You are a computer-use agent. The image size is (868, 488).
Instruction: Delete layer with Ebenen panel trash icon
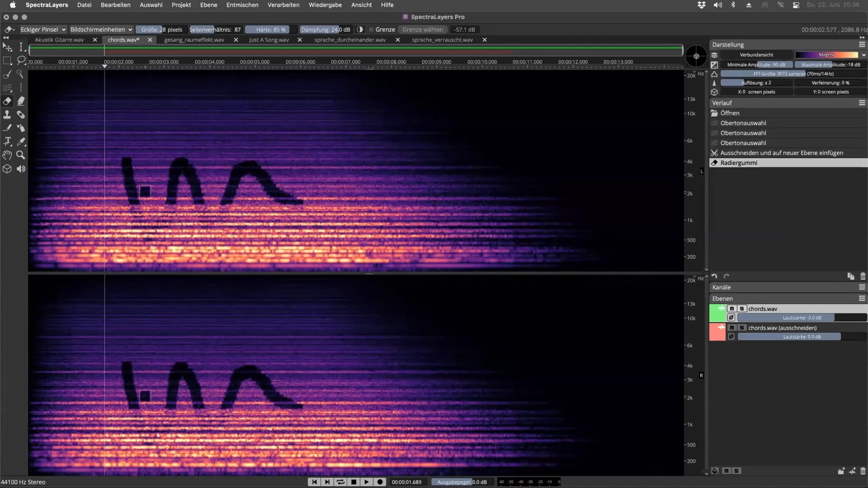pyautogui.click(x=863, y=471)
